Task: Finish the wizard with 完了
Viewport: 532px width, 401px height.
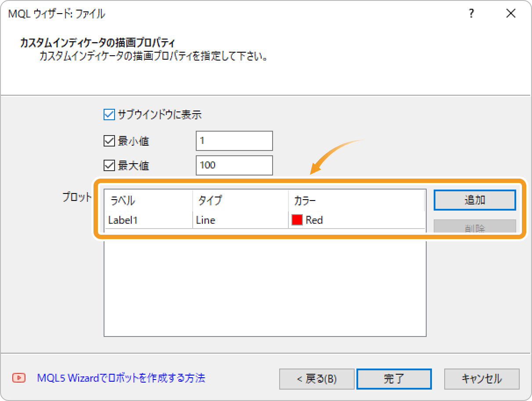Action: click(394, 379)
